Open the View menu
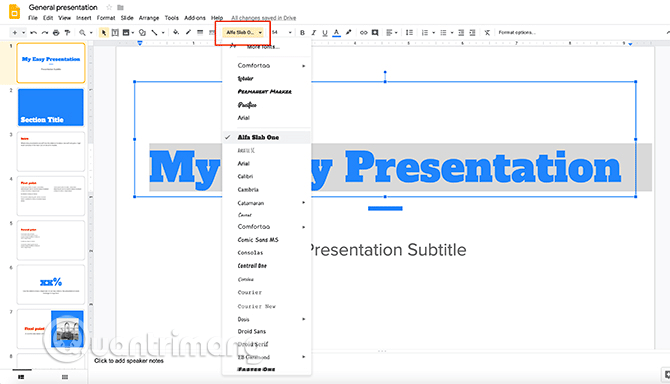Image resolution: width=670 pixels, height=384 pixels. coord(65,18)
